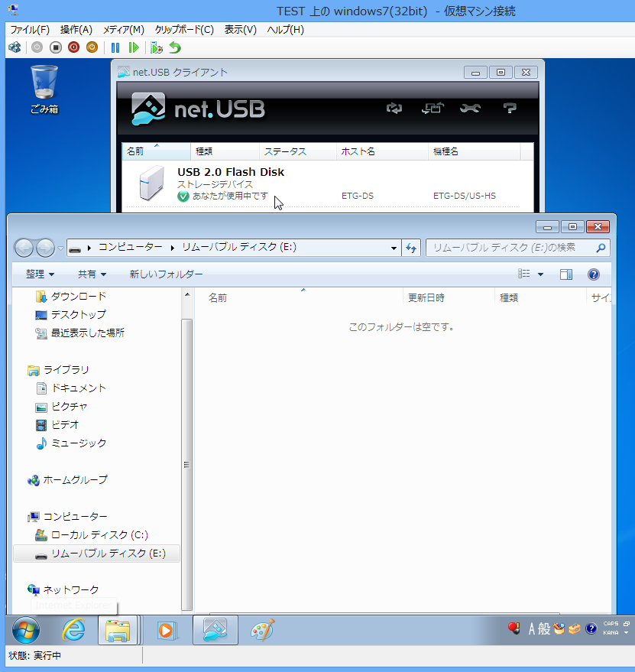Click Explorer help icon
The image size is (635, 672).
tap(594, 274)
